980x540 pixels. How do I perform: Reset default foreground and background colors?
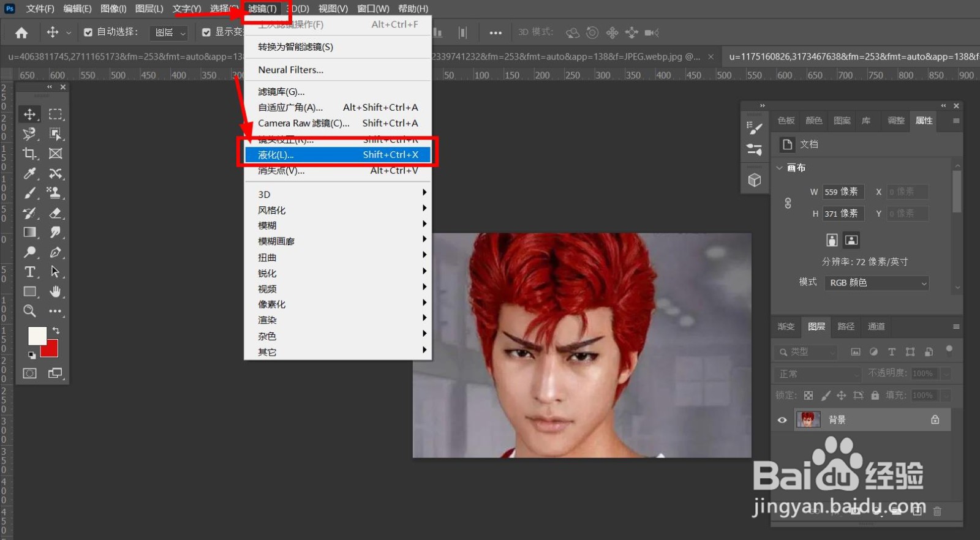tap(32, 355)
